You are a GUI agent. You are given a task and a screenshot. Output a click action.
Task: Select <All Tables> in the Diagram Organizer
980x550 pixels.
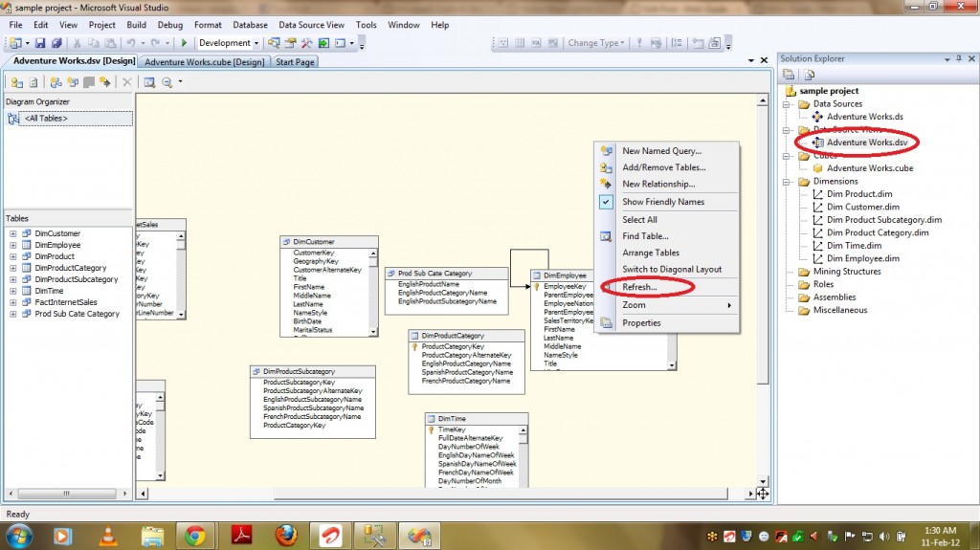coord(46,119)
